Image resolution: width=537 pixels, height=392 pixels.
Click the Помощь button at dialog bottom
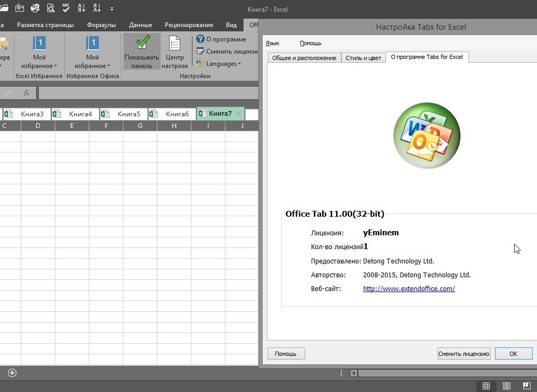(286, 354)
